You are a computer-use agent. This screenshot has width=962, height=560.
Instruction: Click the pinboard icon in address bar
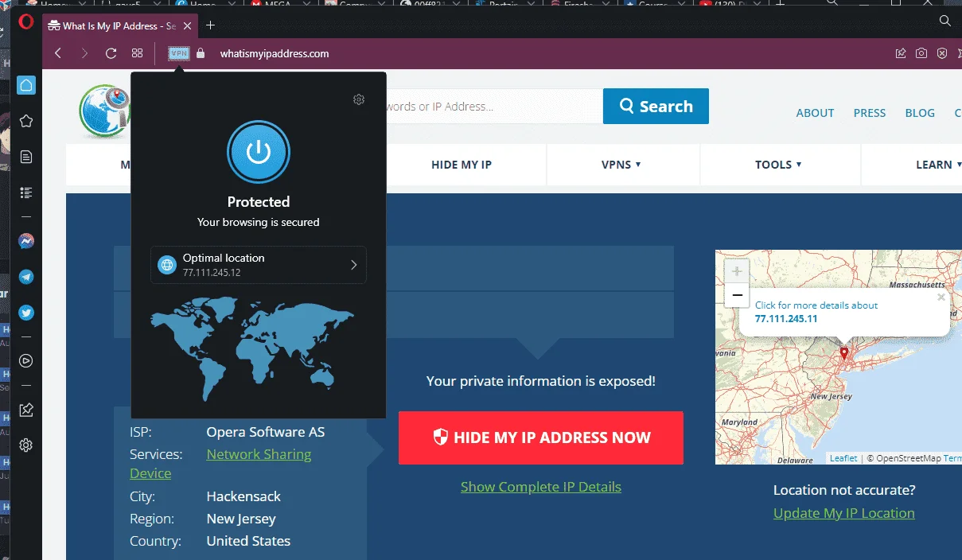tap(901, 53)
